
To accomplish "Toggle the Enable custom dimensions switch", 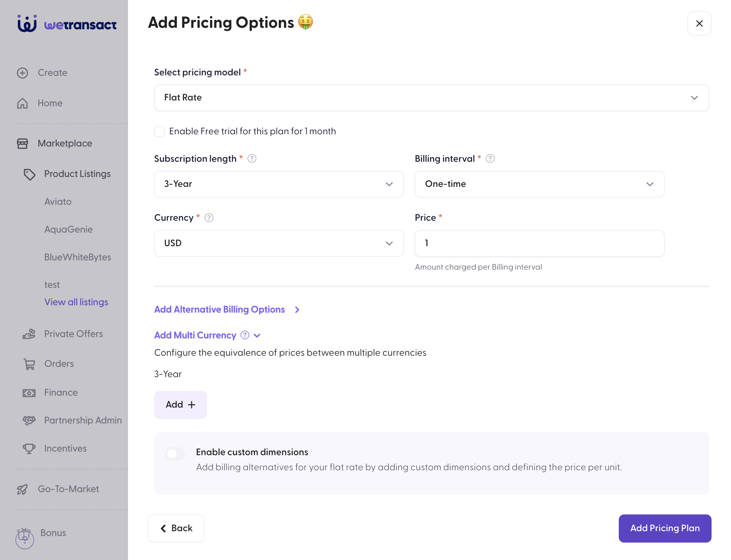I will [175, 454].
